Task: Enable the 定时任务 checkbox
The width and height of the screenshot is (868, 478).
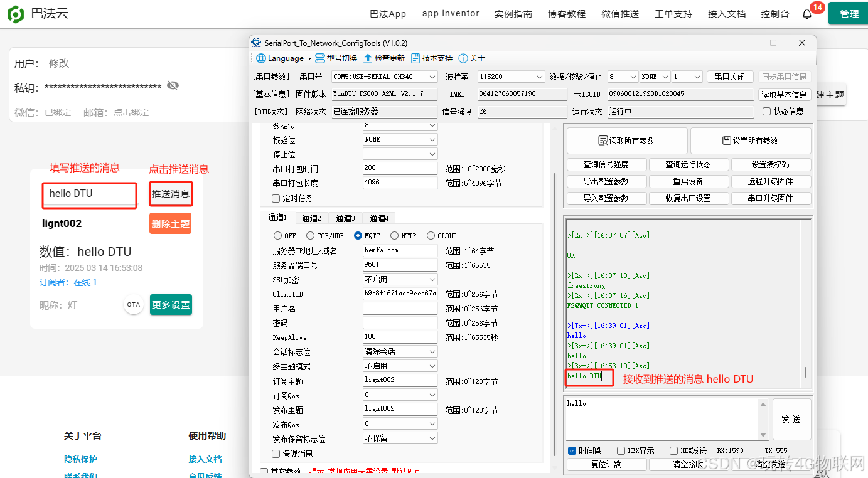Action: pyautogui.click(x=276, y=198)
